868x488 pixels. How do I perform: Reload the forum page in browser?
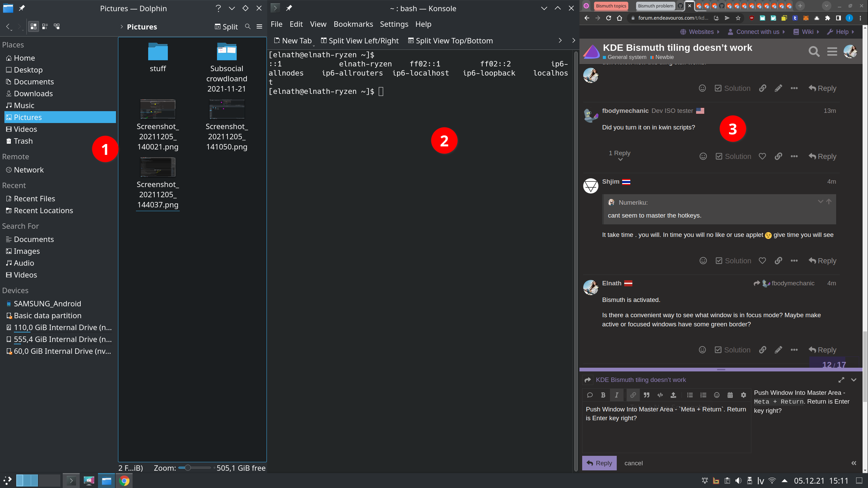pos(609,18)
